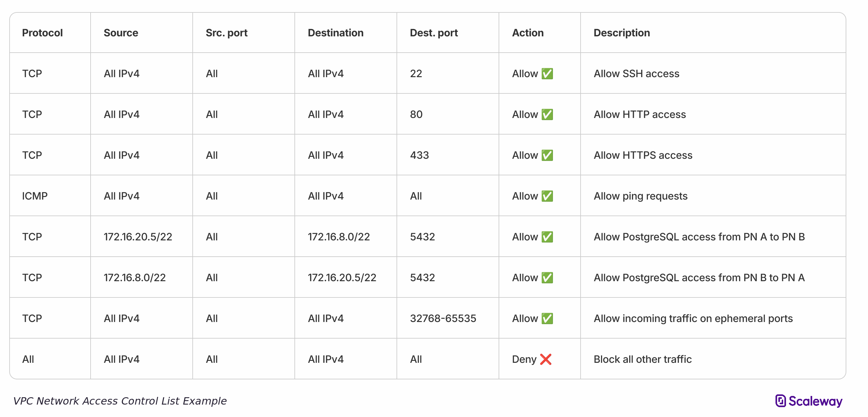
Task: Click the green checkmark in ping requests row
Action: point(547,196)
